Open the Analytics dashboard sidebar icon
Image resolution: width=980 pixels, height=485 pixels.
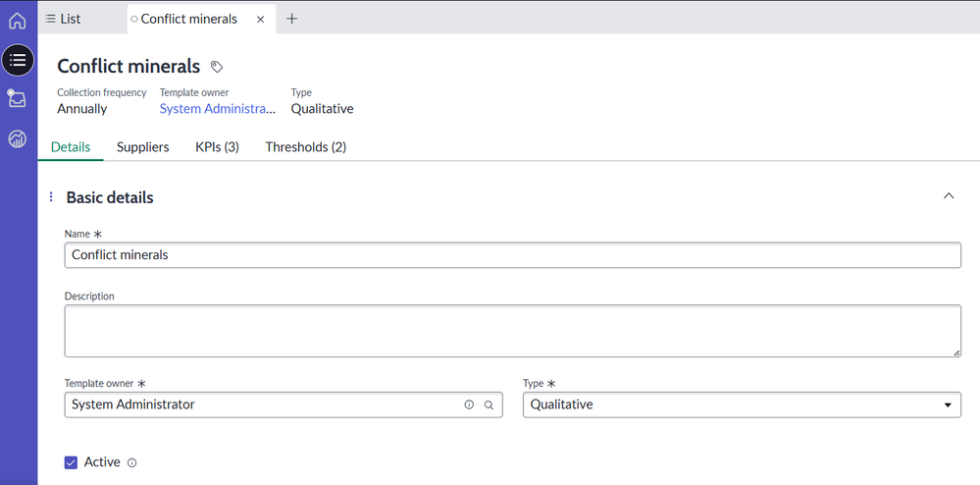point(18,138)
